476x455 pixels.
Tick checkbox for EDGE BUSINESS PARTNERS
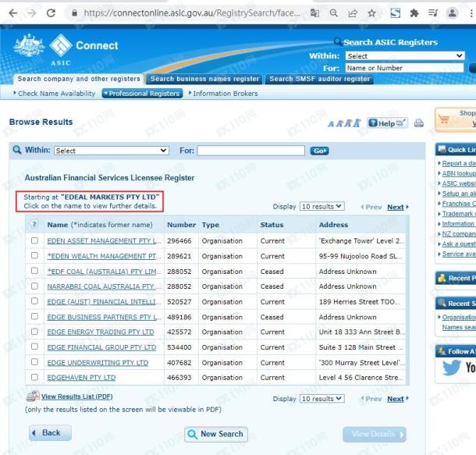[34, 316]
